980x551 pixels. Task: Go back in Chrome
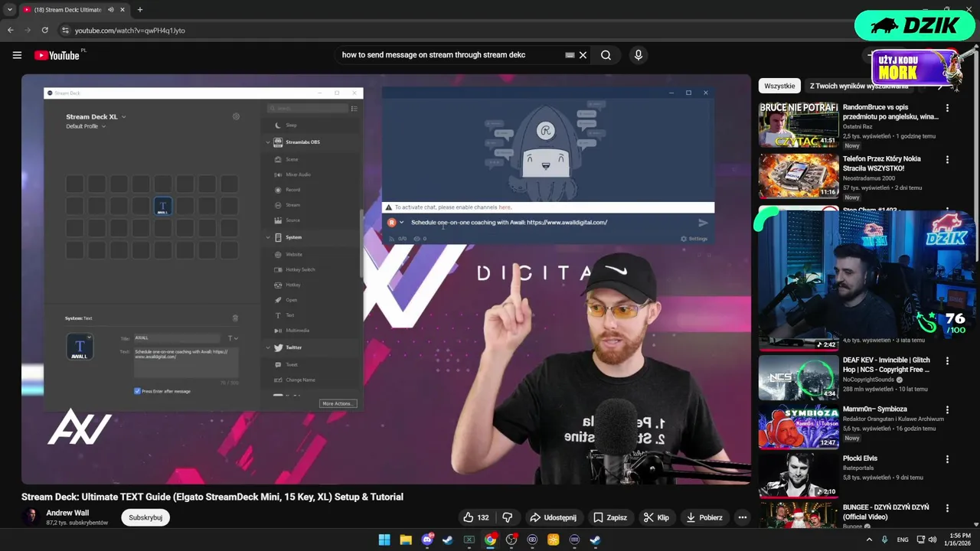(11, 30)
